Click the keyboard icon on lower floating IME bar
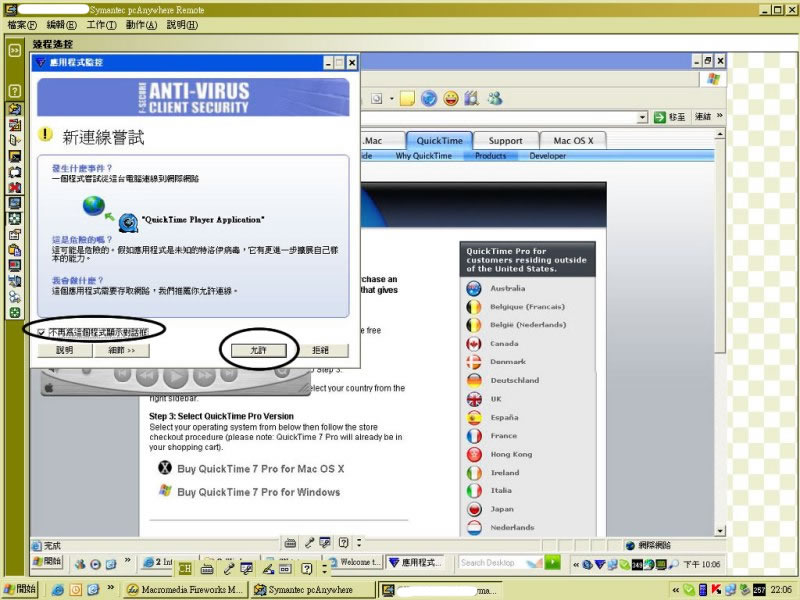Image resolution: width=800 pixels, height=600 pixels. pyautogui.click(x=207, y=568)
